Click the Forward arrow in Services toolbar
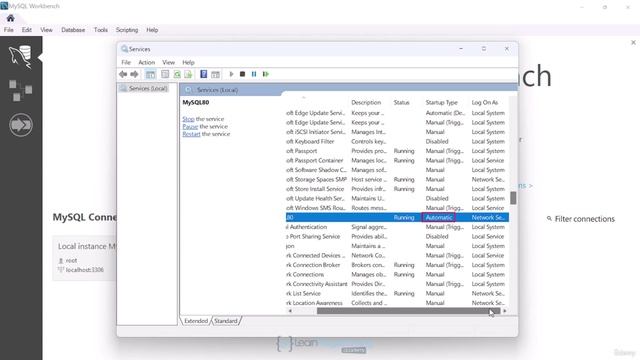Viewport: 640px width, 360px height. point(134,74)
